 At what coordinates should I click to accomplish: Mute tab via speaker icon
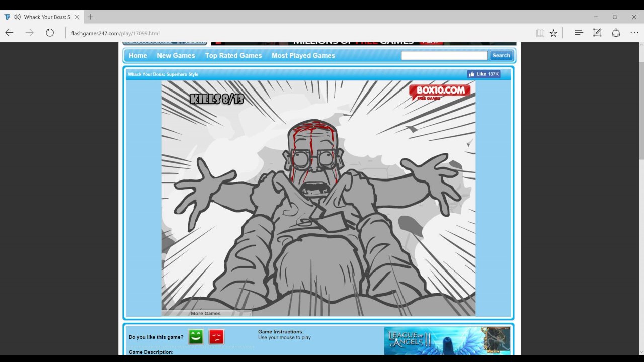click(17, 17)
